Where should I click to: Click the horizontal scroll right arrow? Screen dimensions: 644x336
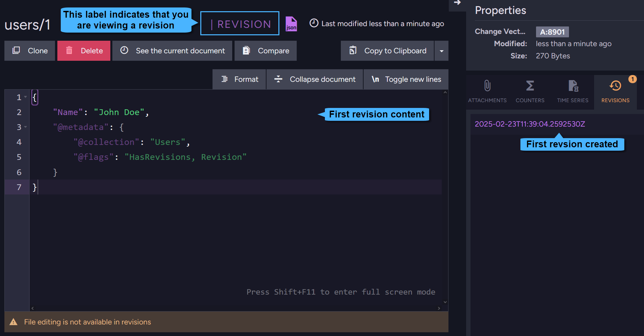[439, 308]
